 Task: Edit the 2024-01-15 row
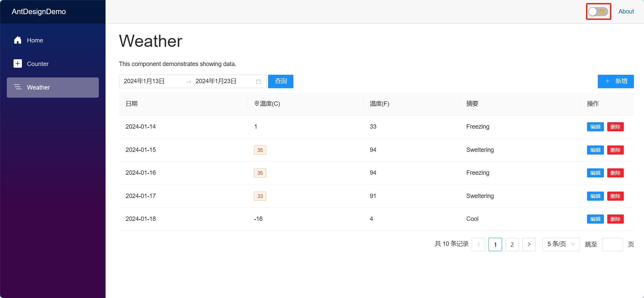(595, 150)
